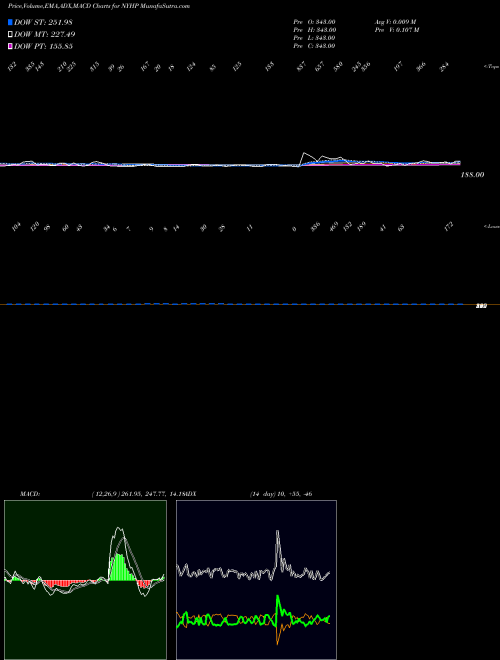
Task: Click the first tops value at far left
Action: pos(12,66)
